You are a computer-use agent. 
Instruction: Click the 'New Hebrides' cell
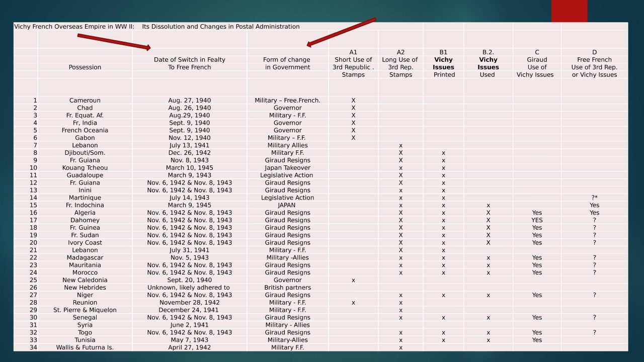coord(85,288)
